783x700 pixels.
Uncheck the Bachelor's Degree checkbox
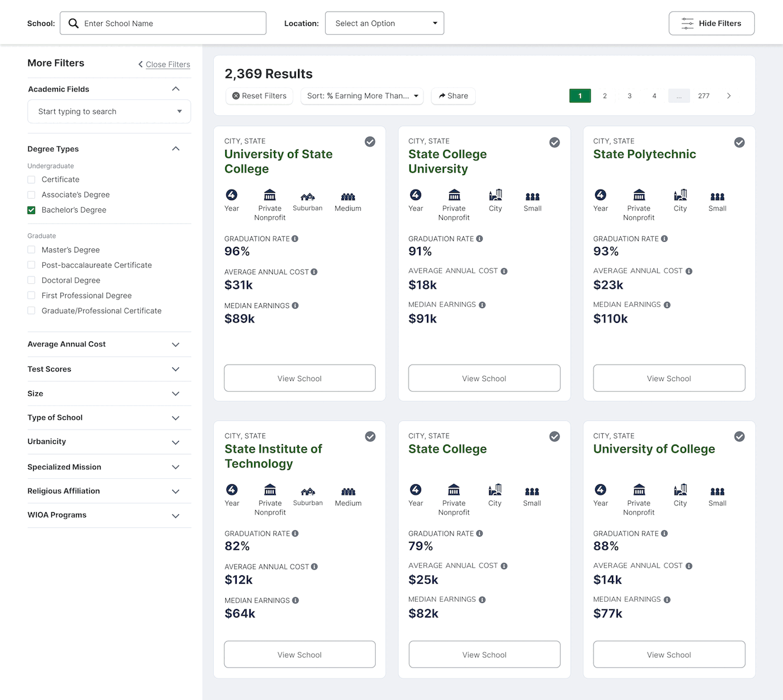[x=31, y=210]
